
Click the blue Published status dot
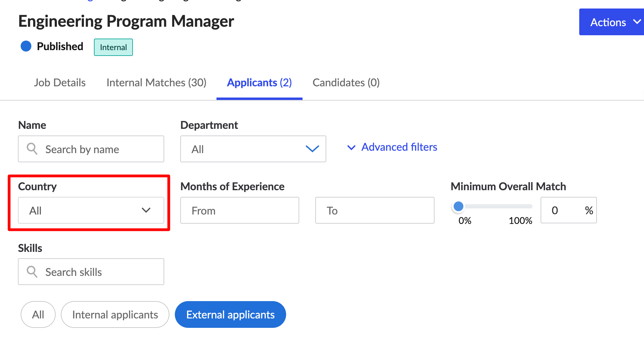[x=26, y=46]
